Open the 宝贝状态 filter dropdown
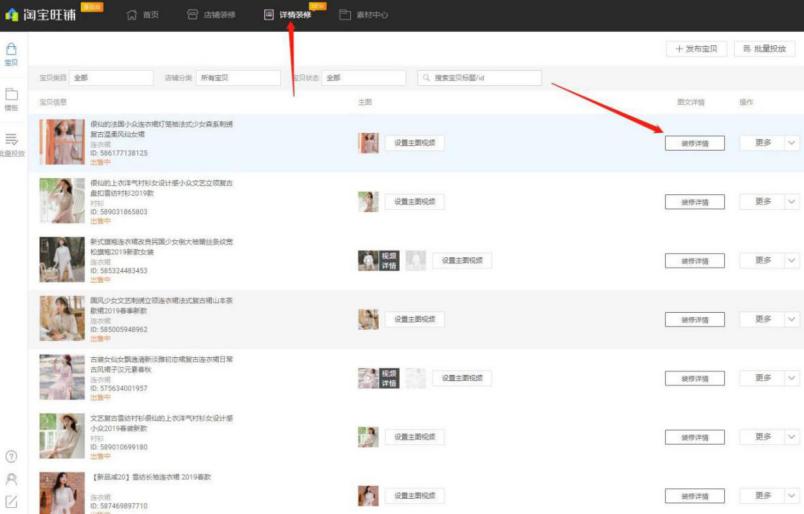The width and height of the screenshot is (804, 514). pyautogui.click(x=363, y=78)
